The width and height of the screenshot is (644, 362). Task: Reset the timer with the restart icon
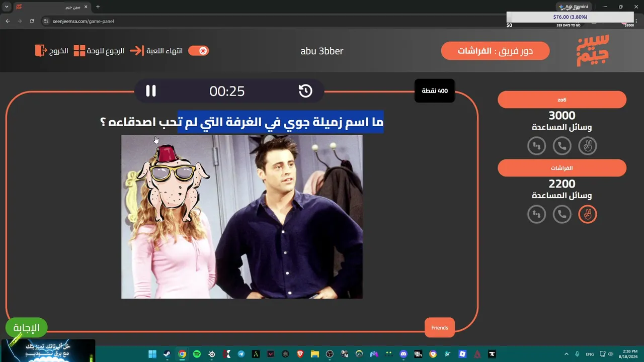pos(305,91)
